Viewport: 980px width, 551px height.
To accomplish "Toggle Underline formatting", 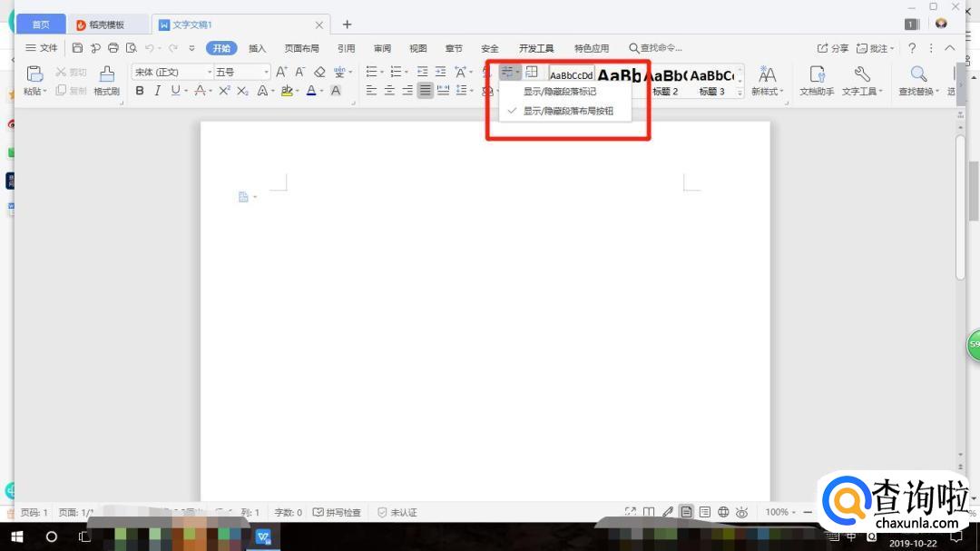I will coord(175,91).
